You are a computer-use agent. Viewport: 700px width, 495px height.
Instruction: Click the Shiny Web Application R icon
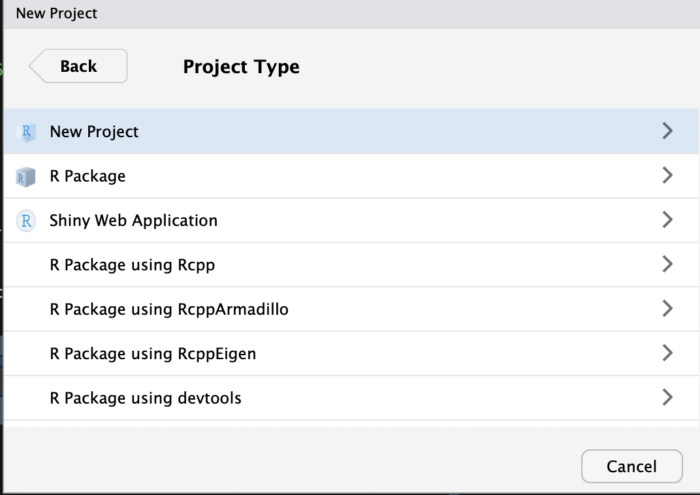click(26, 220)
